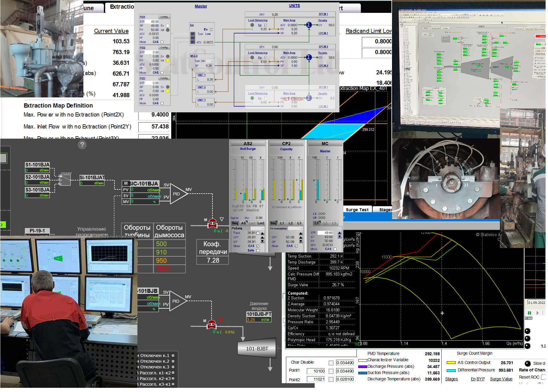Click the grey play arrow beside pause

tap(538, 313)
